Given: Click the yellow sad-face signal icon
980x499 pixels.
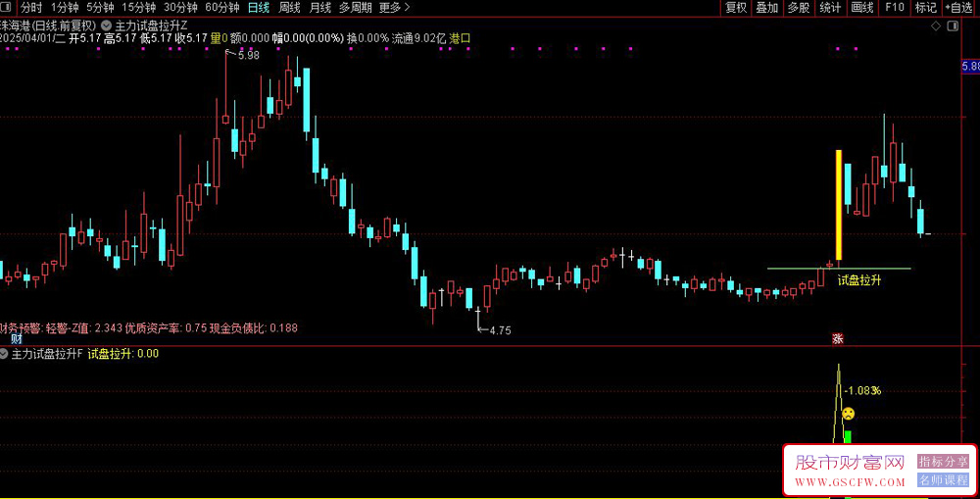Looking at the screenshot, I should point(848,414).
